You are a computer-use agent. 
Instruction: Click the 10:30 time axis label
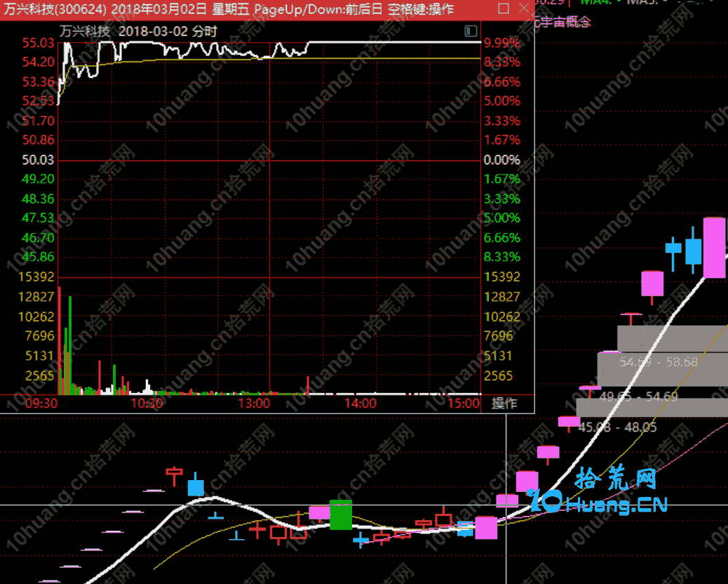[x=147, y=404]
